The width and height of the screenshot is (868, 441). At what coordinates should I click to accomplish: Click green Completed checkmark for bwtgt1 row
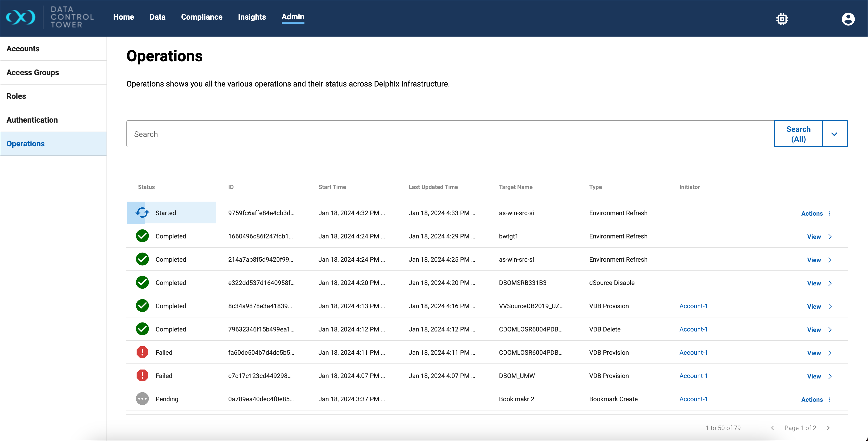coord(142,236)
